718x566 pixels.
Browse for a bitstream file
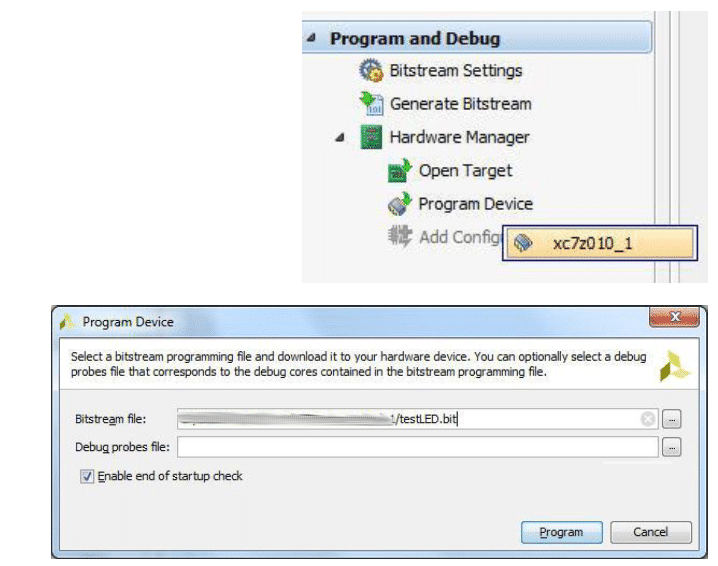[x=672, y=419]
